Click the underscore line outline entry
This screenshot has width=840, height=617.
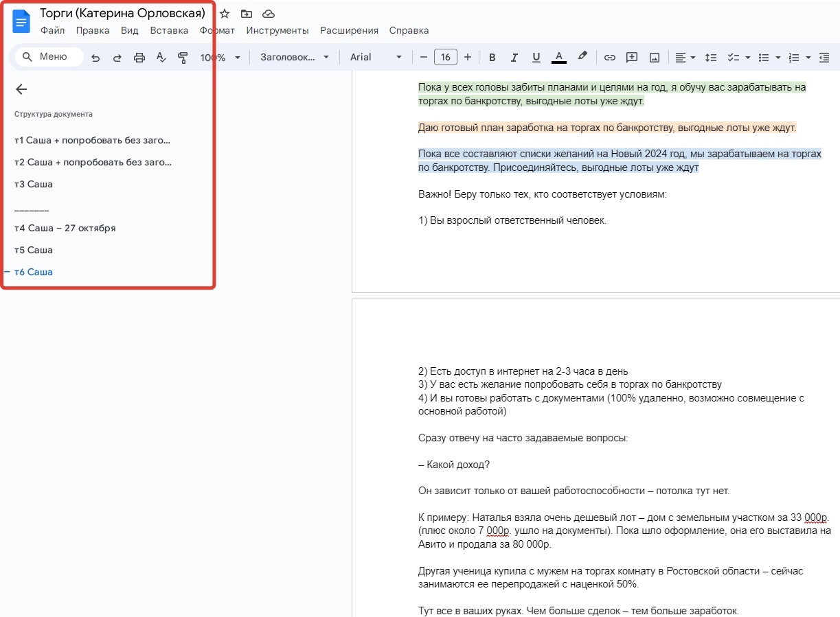click(32, 208)
